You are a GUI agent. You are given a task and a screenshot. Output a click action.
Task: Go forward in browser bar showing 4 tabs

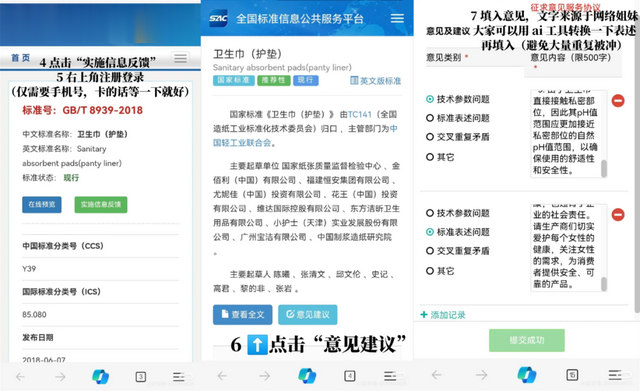pyautogui.click(x=264, y=375)
